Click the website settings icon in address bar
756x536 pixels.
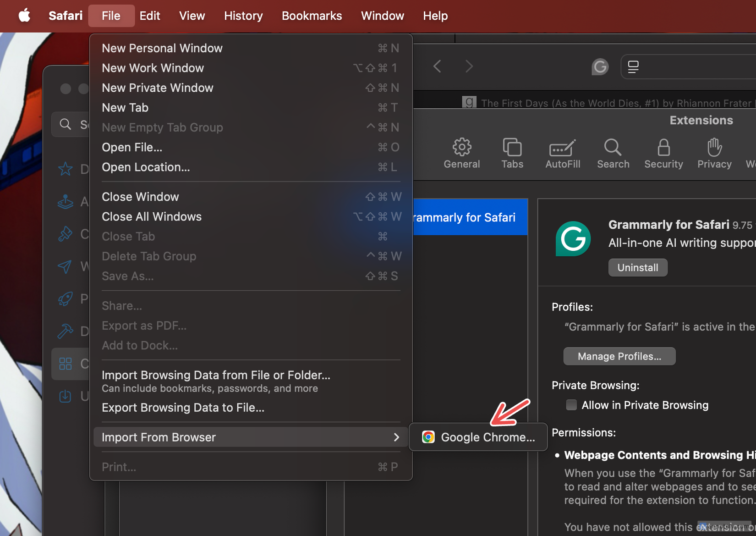[x=633, y=66]
